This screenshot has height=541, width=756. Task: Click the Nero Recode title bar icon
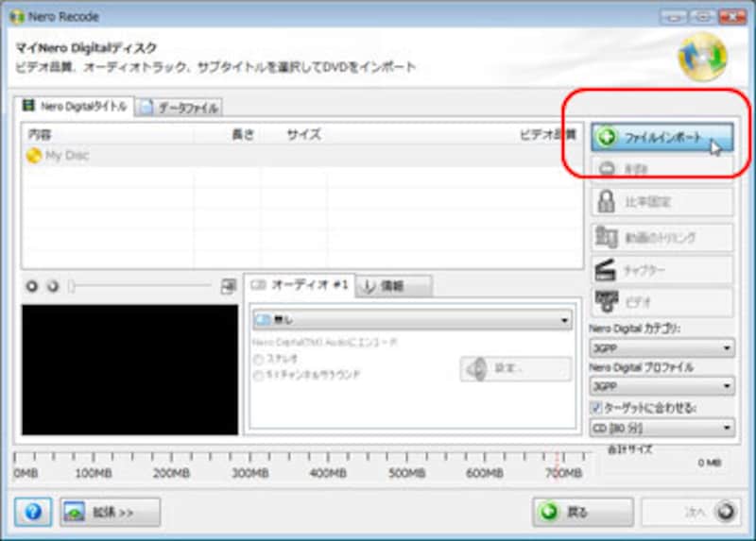17,17
